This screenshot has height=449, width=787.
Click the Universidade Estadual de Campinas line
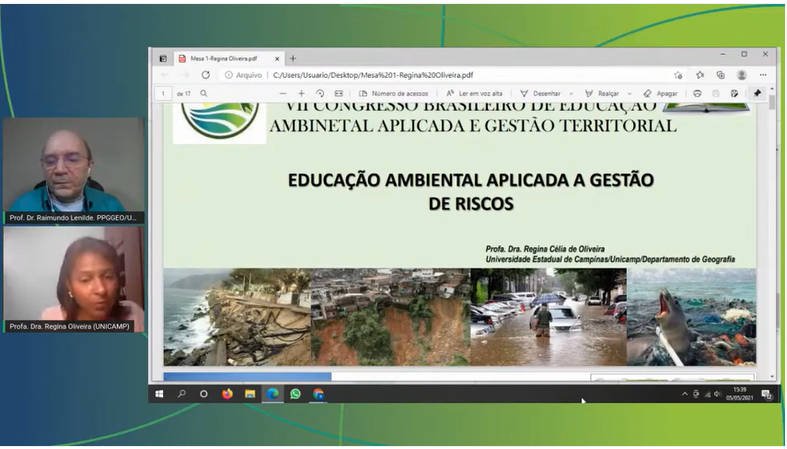coord(610,259)
